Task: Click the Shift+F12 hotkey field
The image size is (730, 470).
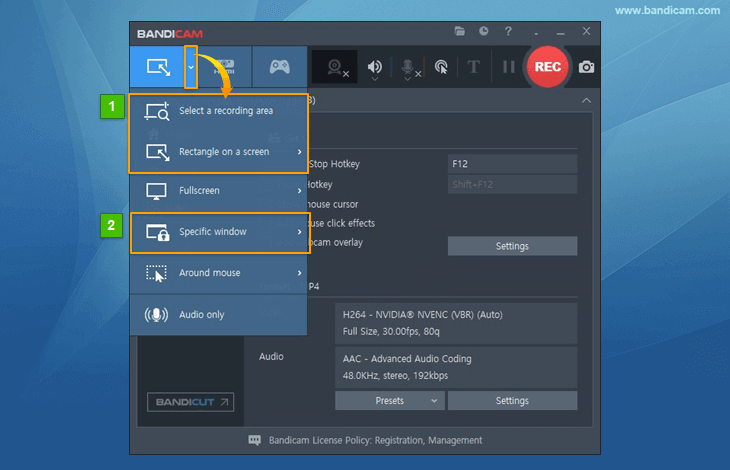Action: [x=512, y=184]
